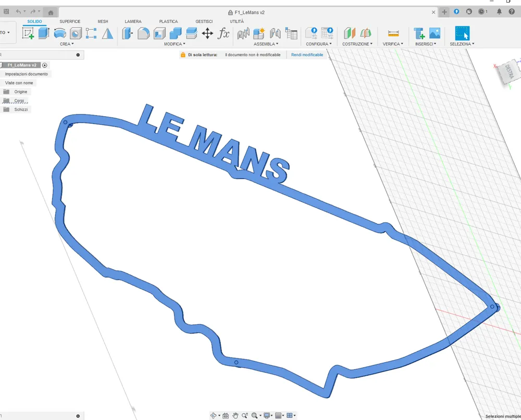Click the Pan hand icon
This screenshot has height=420, width=521.
(235, 415)
